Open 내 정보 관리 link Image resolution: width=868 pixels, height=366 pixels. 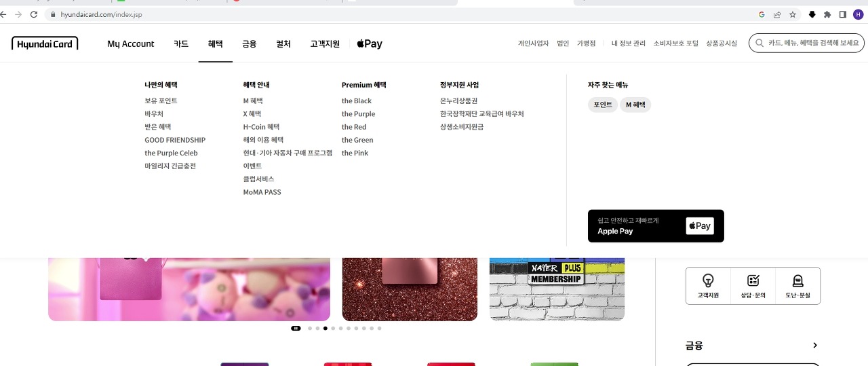pos(629,43)
